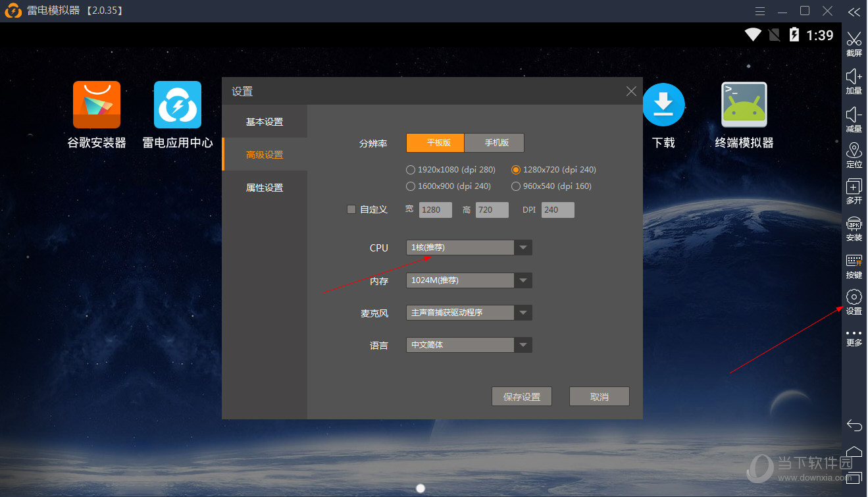
Task: Open the multi-instance (多开) tool
Action: tap(854, 187)
